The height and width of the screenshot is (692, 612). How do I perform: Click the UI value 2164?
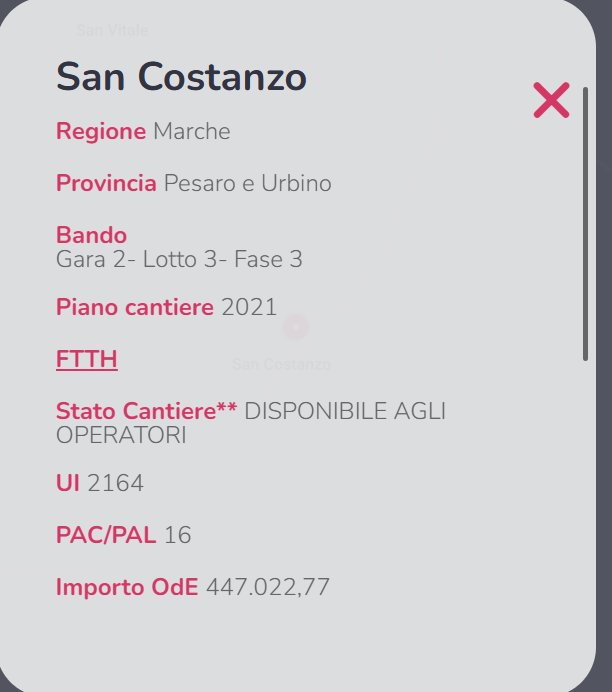click(x=115, y=484)
